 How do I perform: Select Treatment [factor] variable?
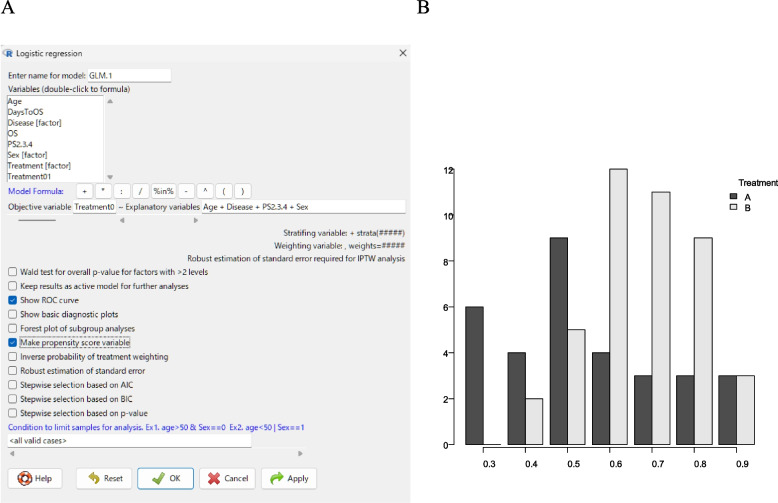pyautogui.click(x=39, y=166)
